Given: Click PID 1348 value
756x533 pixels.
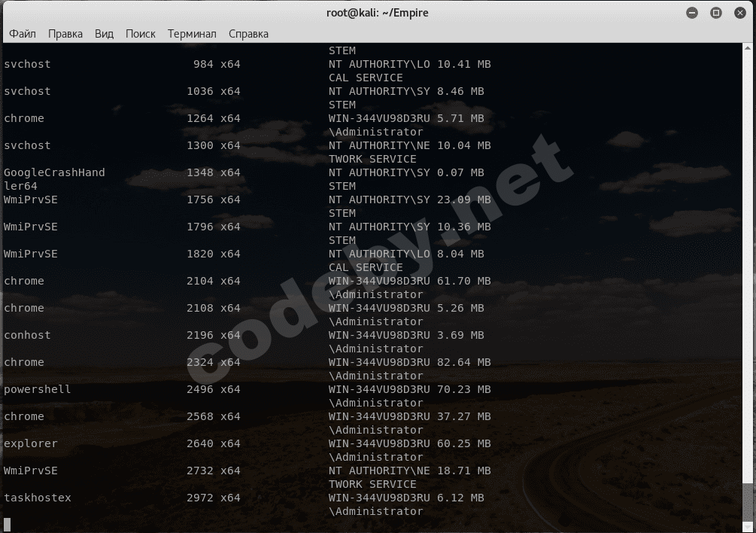Looking at the screenshot, I should point(199,172).
